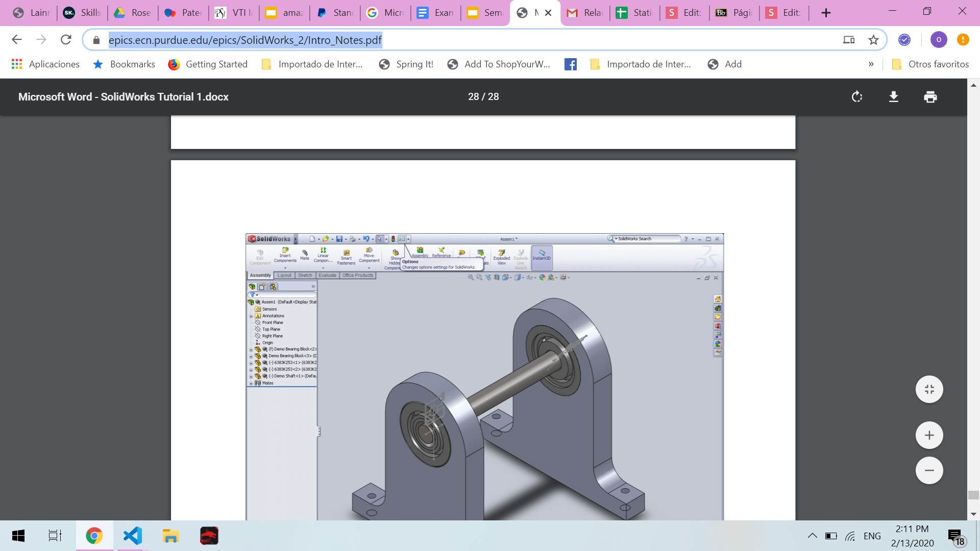The width and height of the screenshot is (980, 551).
Task: Open a new browser tab
Action: pos(826,13)
